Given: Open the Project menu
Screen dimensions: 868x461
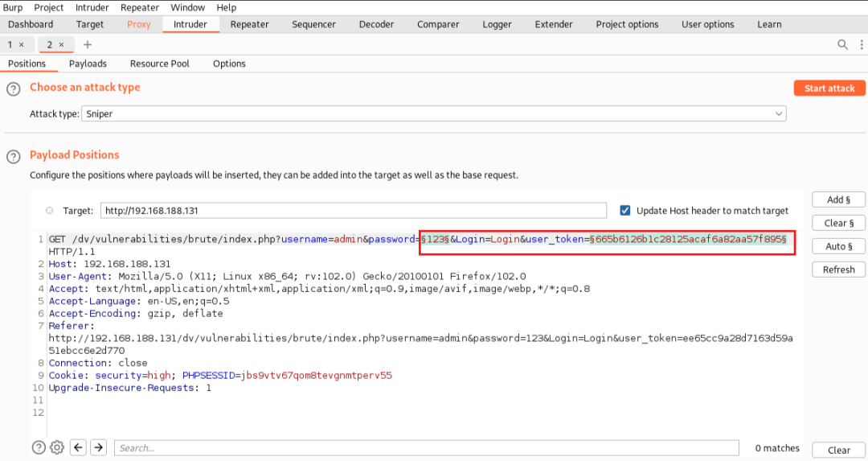Looking at the screenshot, I should (49, 8).
